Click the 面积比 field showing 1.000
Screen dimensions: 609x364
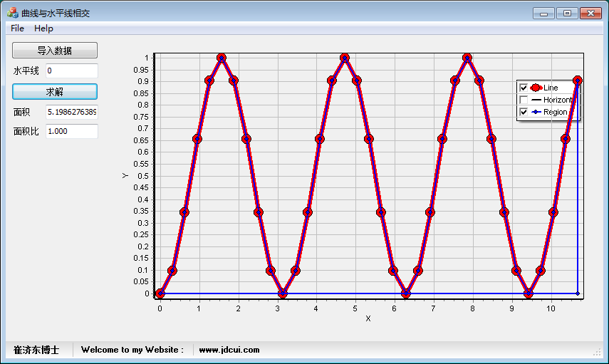tap(71, 132)
